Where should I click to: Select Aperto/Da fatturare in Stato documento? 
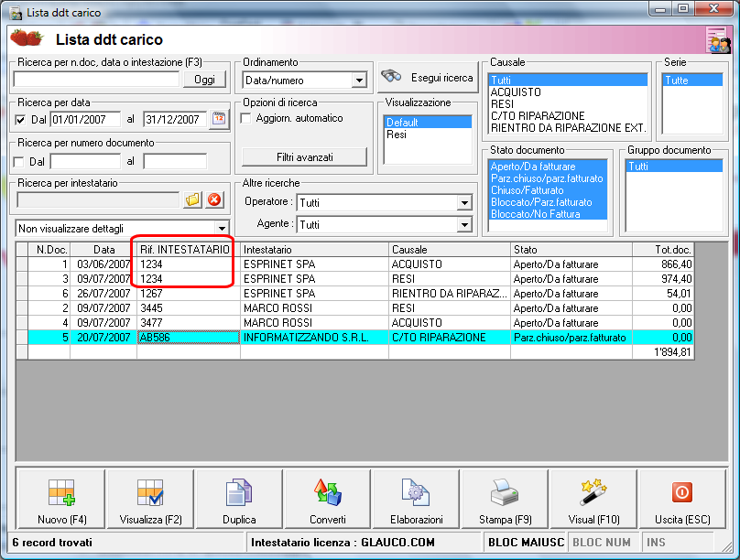(548, 167)
